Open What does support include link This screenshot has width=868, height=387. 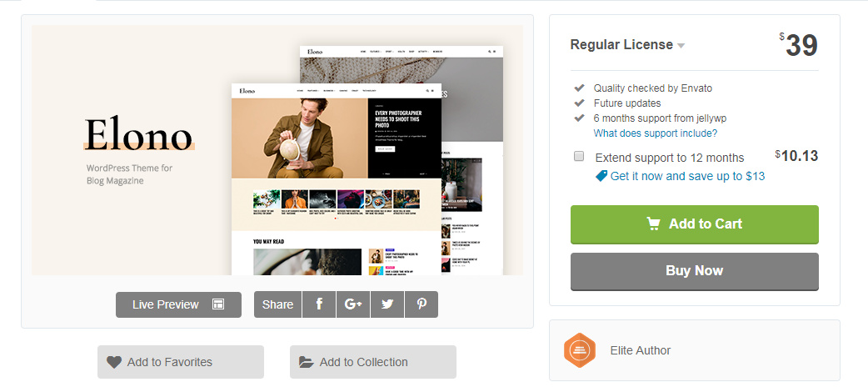656,133
